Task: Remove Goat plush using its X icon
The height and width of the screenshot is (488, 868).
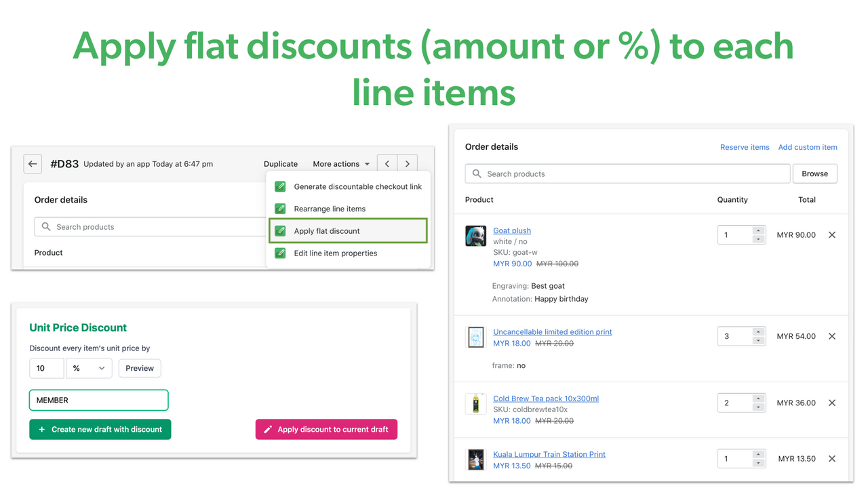Action: [x=832, y=235]
